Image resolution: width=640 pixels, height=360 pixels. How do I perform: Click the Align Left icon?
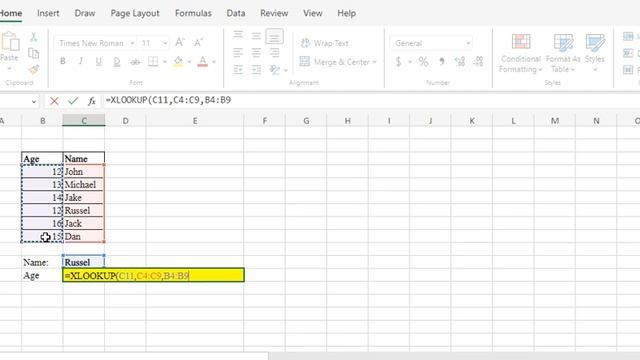click(x=238, y=53)
